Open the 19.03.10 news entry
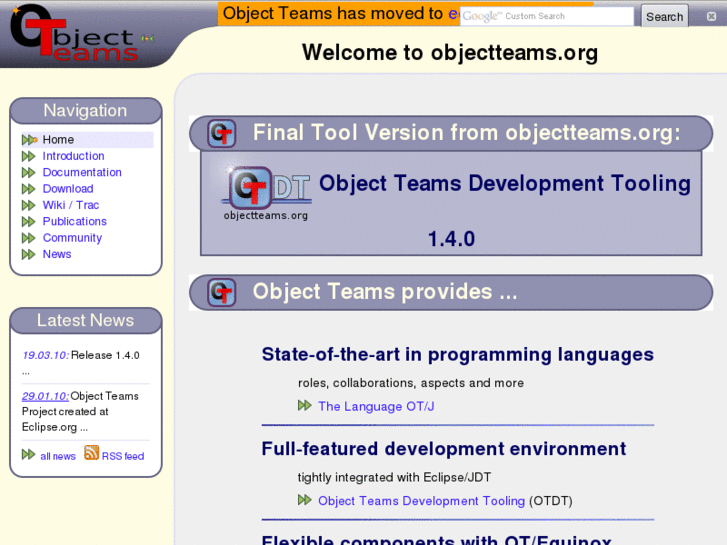Screen dimensions: 727x545 coord(45,355)
